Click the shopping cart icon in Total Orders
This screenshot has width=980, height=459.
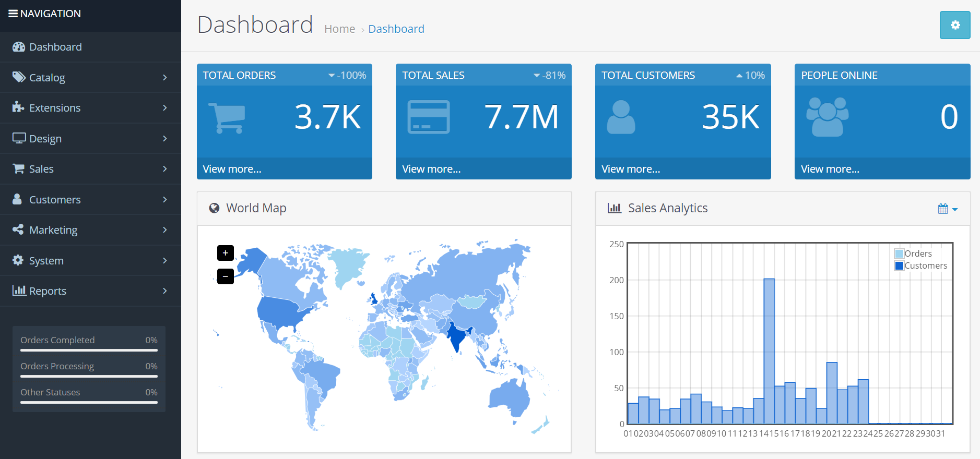pyautogui.click(x=227, y=118)
